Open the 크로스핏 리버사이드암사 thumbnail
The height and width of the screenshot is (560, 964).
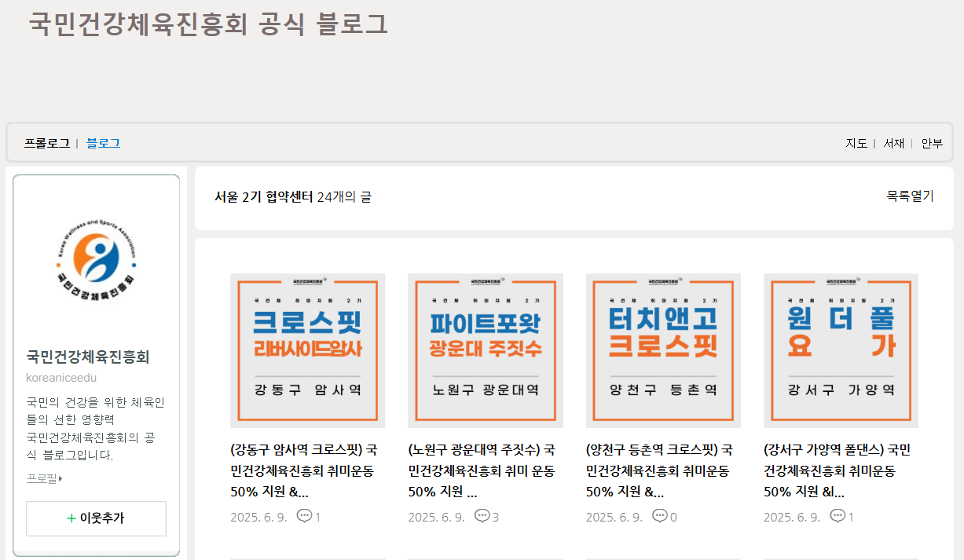(x=308, y=350)
